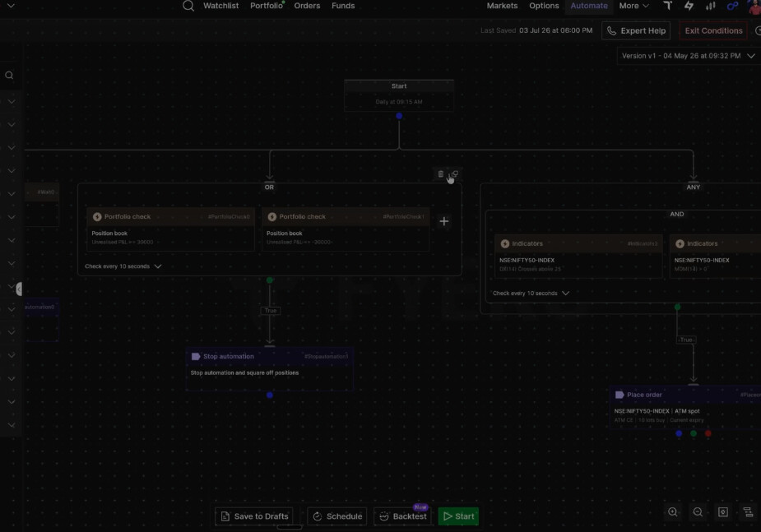Click the sidebar search magnifier icon
Screen dimensions: 761x532
[9, 75]
